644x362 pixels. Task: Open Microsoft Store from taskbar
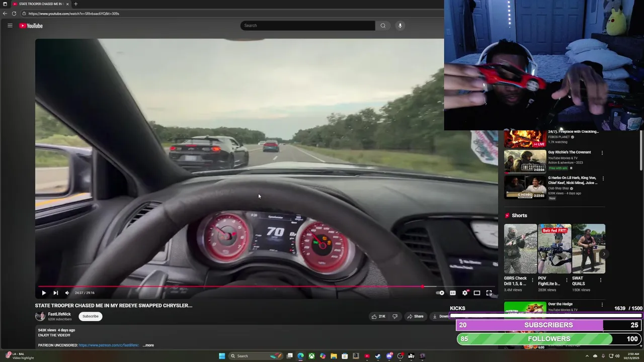pyautogui.click(x=345, y=356)
